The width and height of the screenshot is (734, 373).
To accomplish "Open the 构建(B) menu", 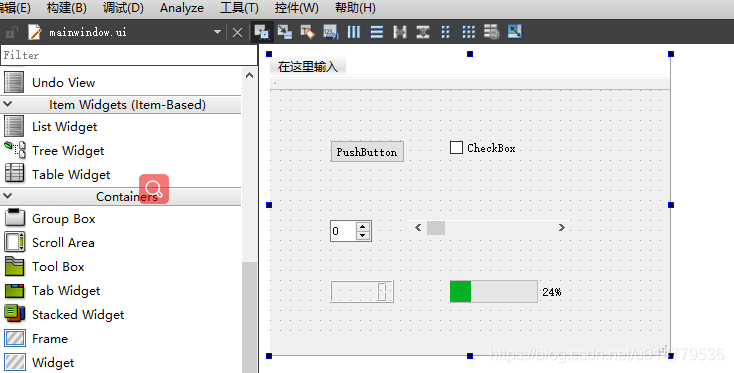I will click(66, 8).
